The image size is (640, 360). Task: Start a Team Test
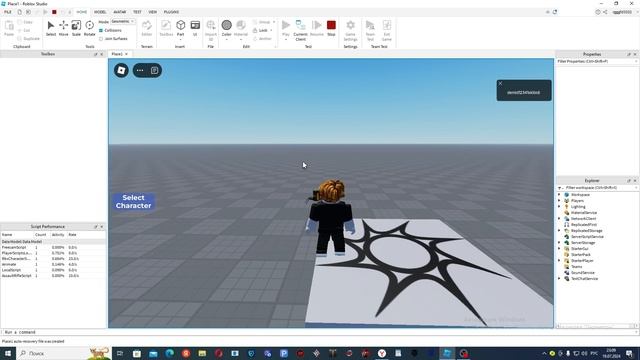[x=370, y=30]
